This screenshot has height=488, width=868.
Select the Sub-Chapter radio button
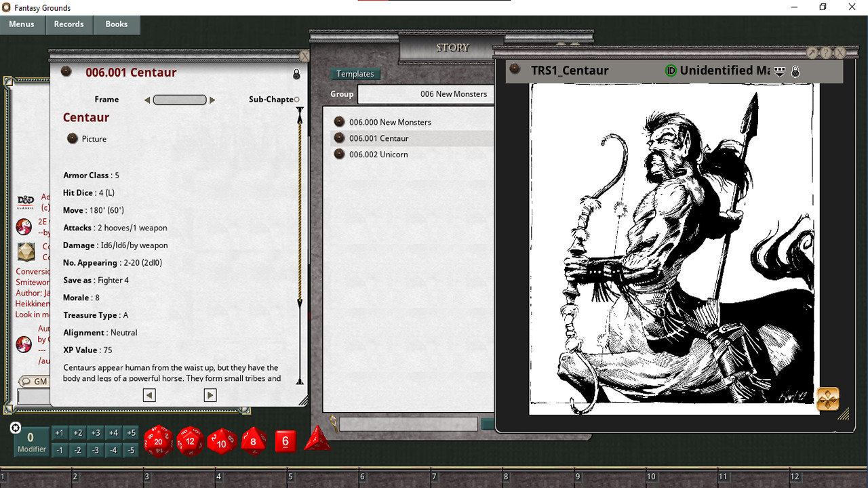coord(296,99)
